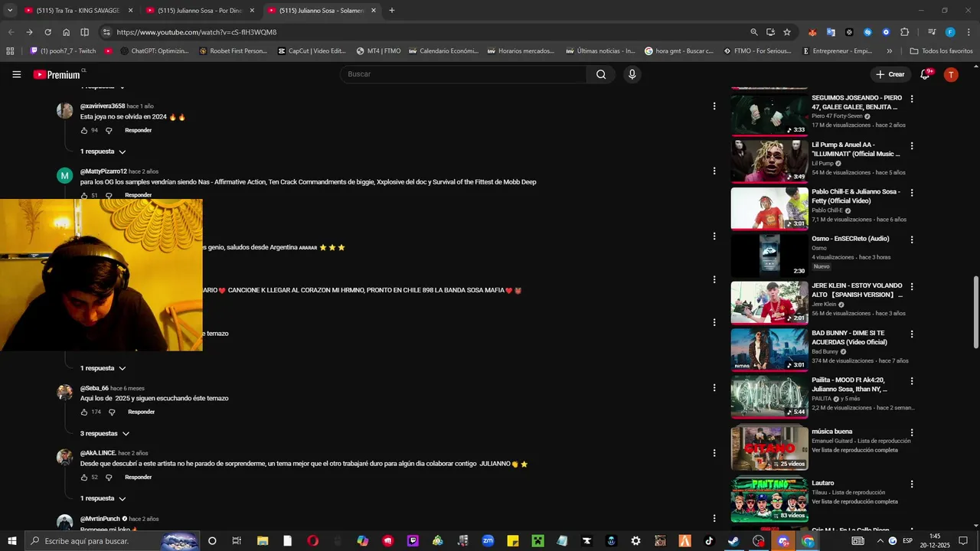Open Steam from the Windows taskbar
This screenshot has height=551, width=980.
[x=733, y=541]
